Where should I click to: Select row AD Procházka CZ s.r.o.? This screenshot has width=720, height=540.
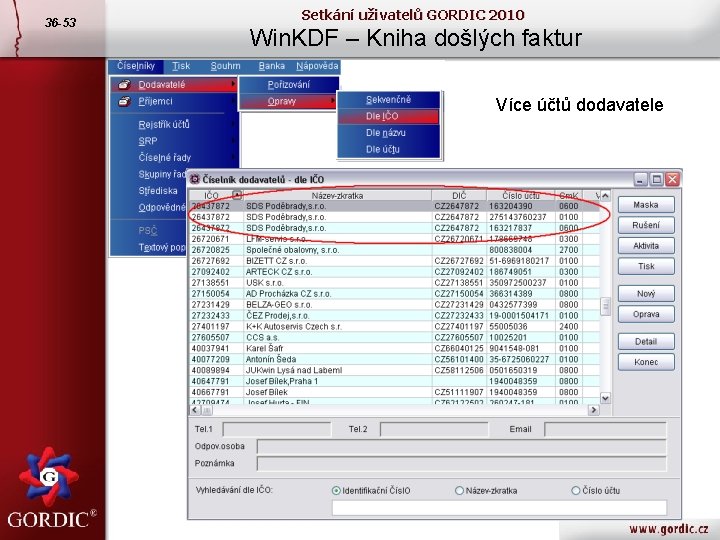394,294
